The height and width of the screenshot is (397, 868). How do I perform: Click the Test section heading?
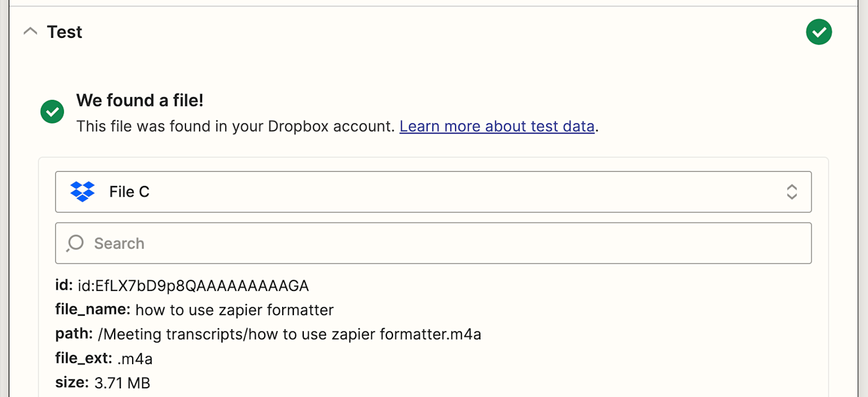64,32
